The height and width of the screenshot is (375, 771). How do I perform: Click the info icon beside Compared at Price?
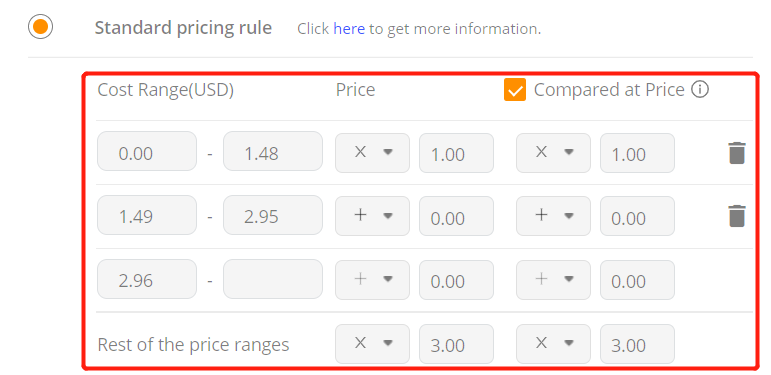point(700,89)
